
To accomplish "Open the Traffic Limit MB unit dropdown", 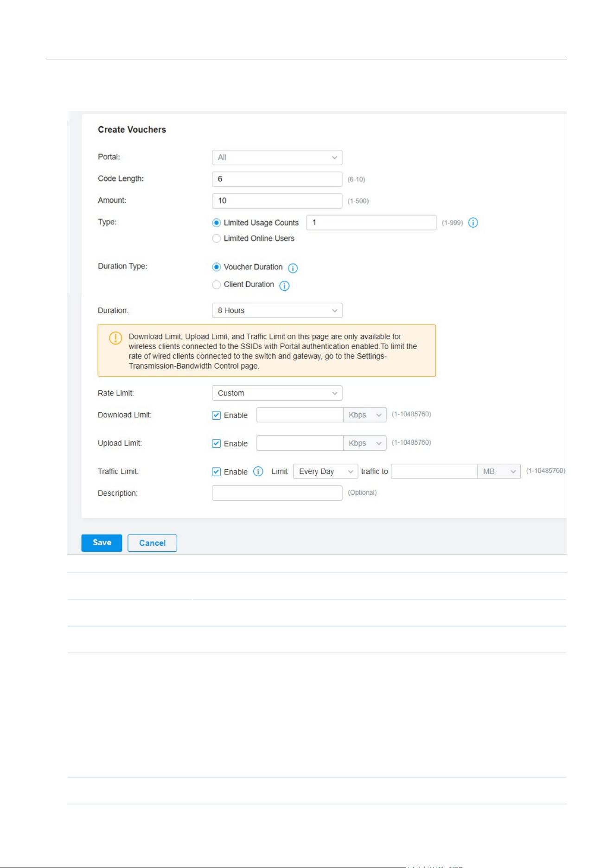I will (499, 472).
